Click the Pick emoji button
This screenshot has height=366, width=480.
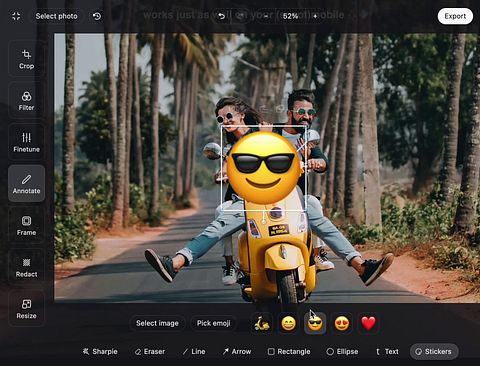tap(213, 323)
